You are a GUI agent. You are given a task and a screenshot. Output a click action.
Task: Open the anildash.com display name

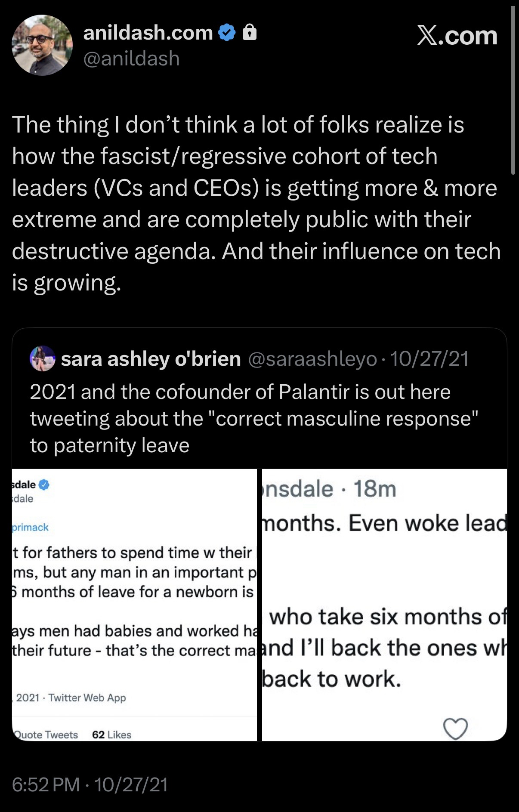pyautogui.click(x=148, y=33)
